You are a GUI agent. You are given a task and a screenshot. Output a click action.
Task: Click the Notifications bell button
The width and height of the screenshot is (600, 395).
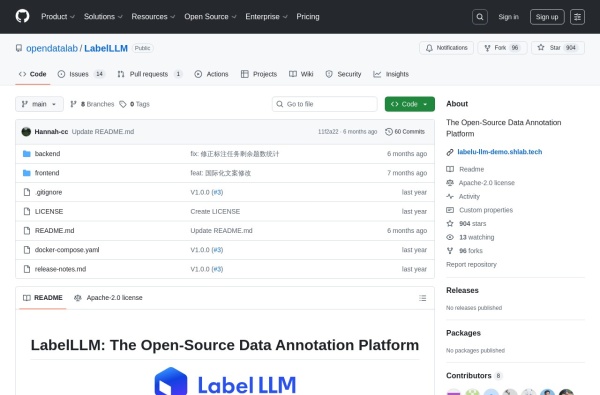tap(446, 48)
